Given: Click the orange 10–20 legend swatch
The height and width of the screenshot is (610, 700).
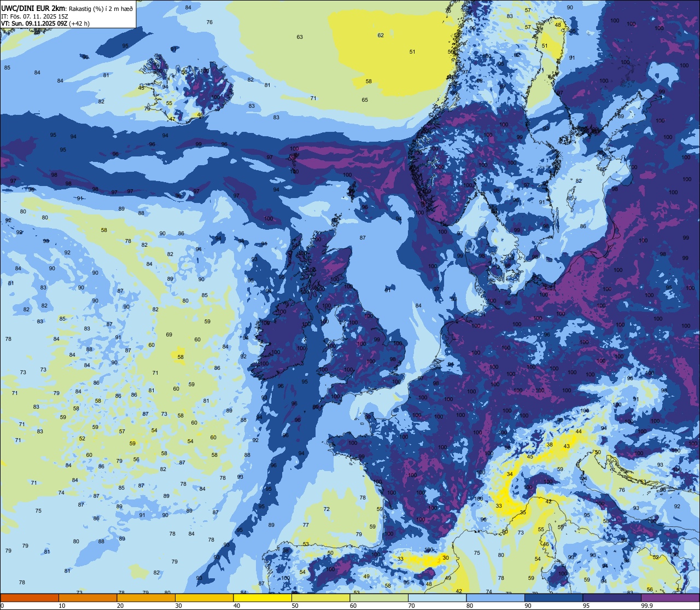Looking at the screenshot, I should [x=87, y=597].
